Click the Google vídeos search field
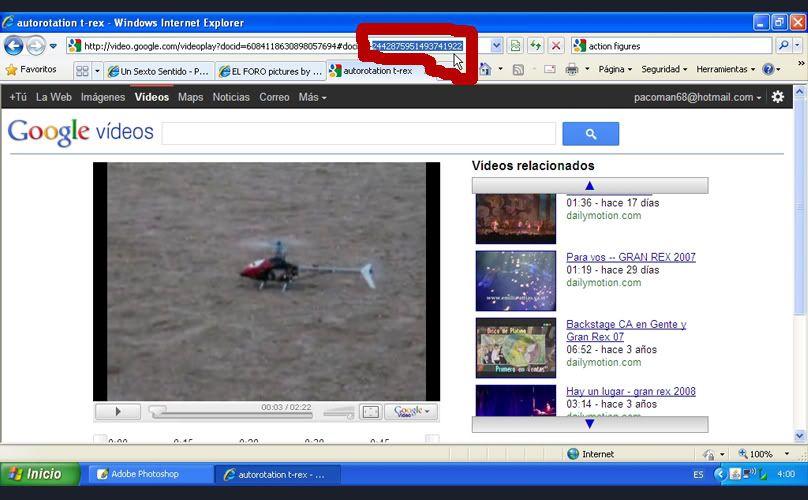808x500 pixels. (359, 134)
